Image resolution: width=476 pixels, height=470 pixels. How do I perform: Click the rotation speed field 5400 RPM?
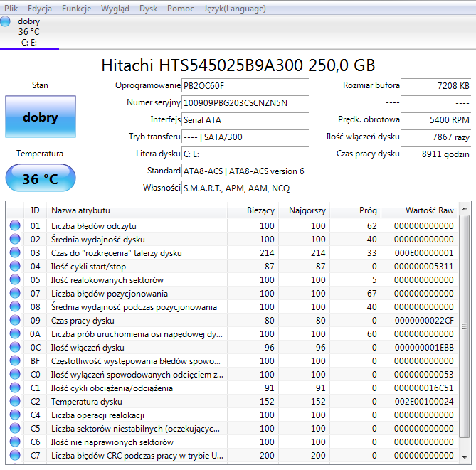point(435,119)
